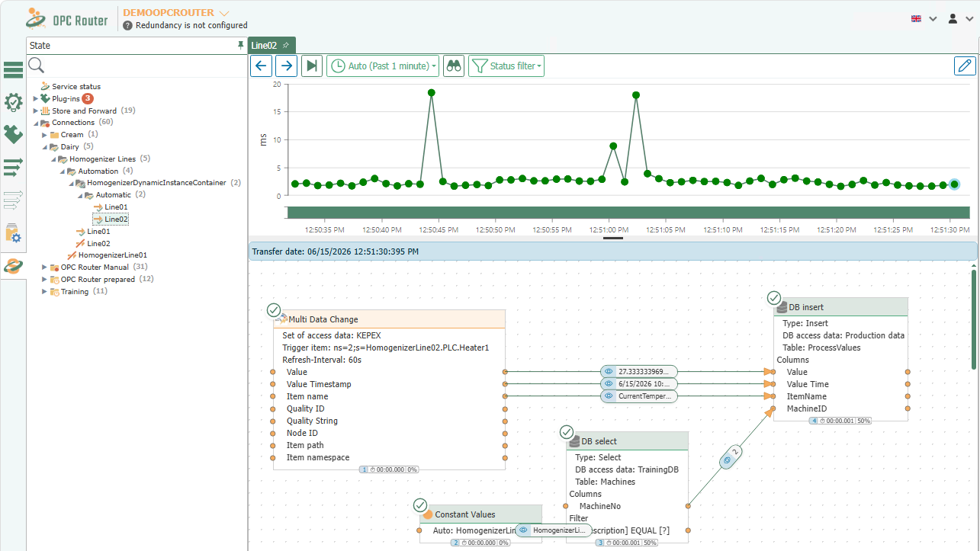This screenshot has width=980, height=551.
Task: Click the UK flag language icon
Action: pyautogui.click(x=916, y=18)
